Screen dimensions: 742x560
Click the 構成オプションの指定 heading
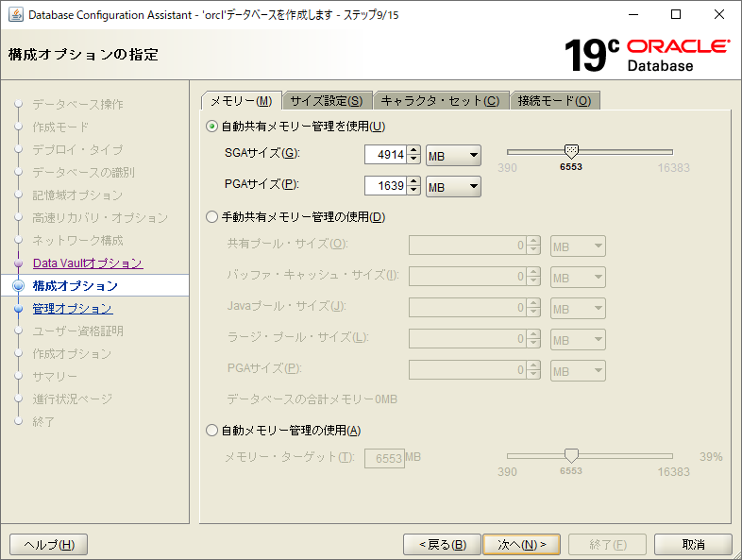click(83, 55)
